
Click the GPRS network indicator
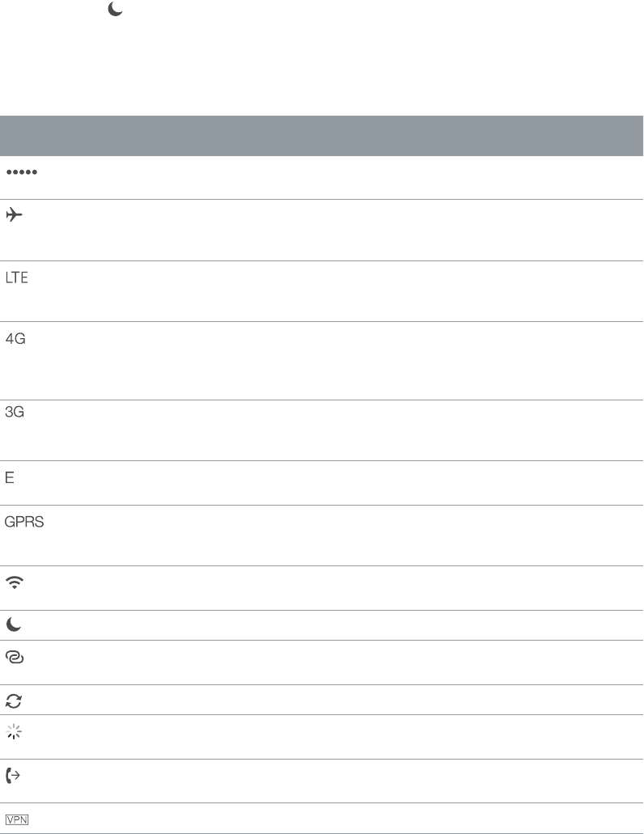pyautogui.click(x=25, y=523)
